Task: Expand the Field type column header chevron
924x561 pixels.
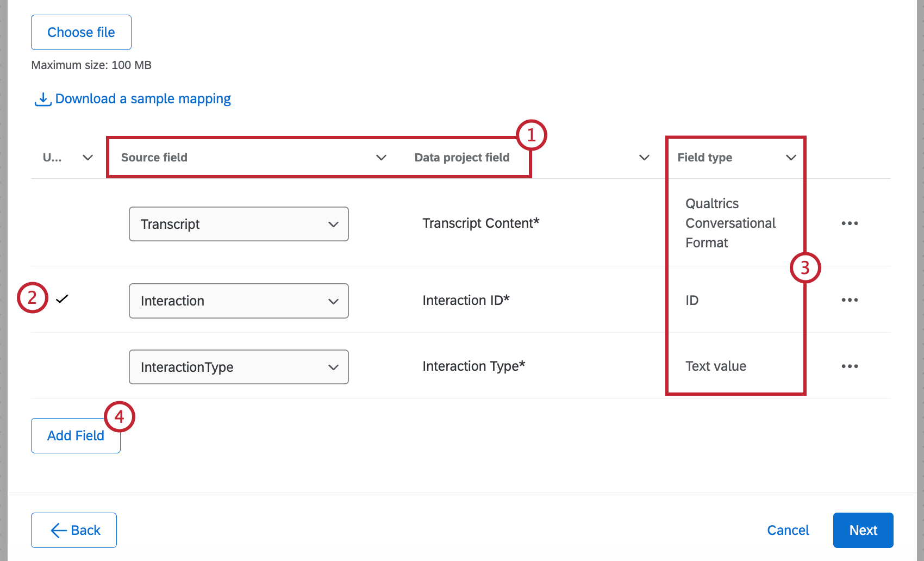Action: click(791, 158)
